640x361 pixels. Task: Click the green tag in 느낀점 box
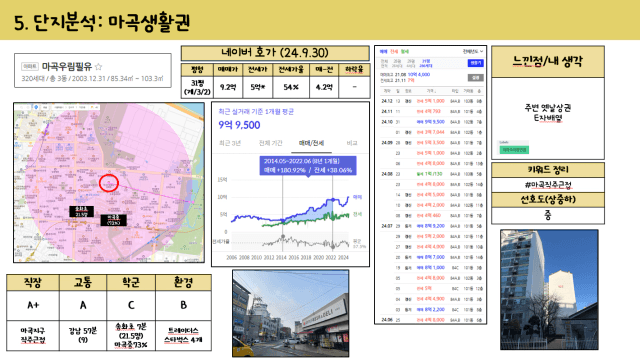coord(514,150)
